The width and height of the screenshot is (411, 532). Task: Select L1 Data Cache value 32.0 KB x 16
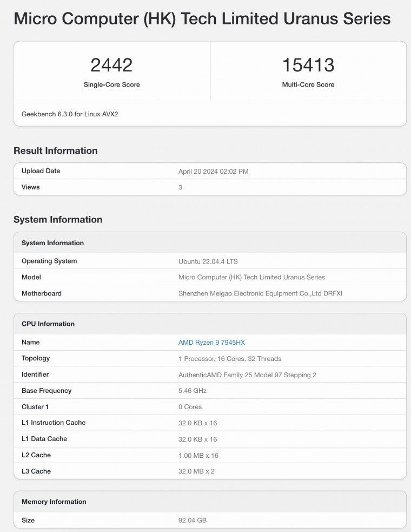tap(198, 439)
